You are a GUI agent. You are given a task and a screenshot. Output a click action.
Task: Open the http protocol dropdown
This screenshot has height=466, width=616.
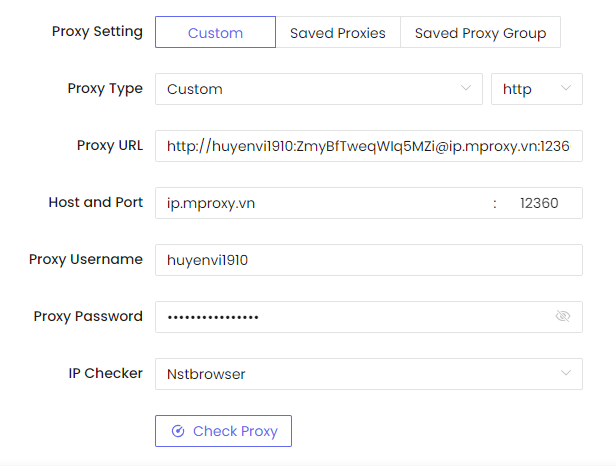click(x=537, y=89)
